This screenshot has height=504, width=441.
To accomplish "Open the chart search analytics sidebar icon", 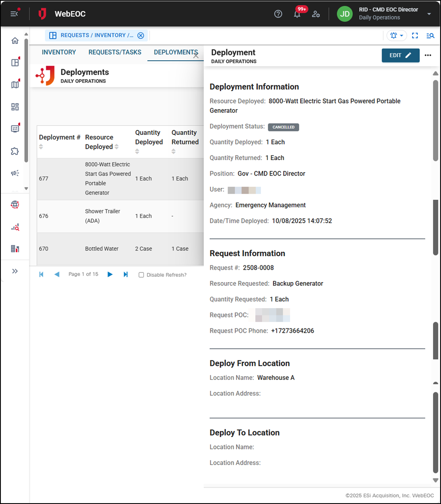I will (x=15, y=227).
